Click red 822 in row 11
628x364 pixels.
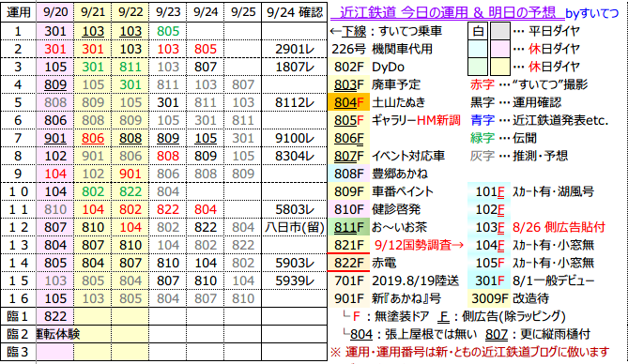tap(168, 209)
